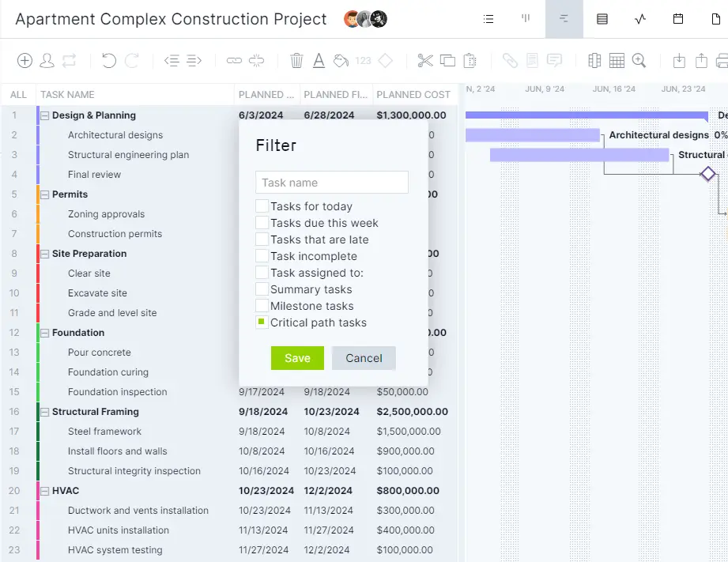
Task: Select the Gantt view tab
Action: 564,19
